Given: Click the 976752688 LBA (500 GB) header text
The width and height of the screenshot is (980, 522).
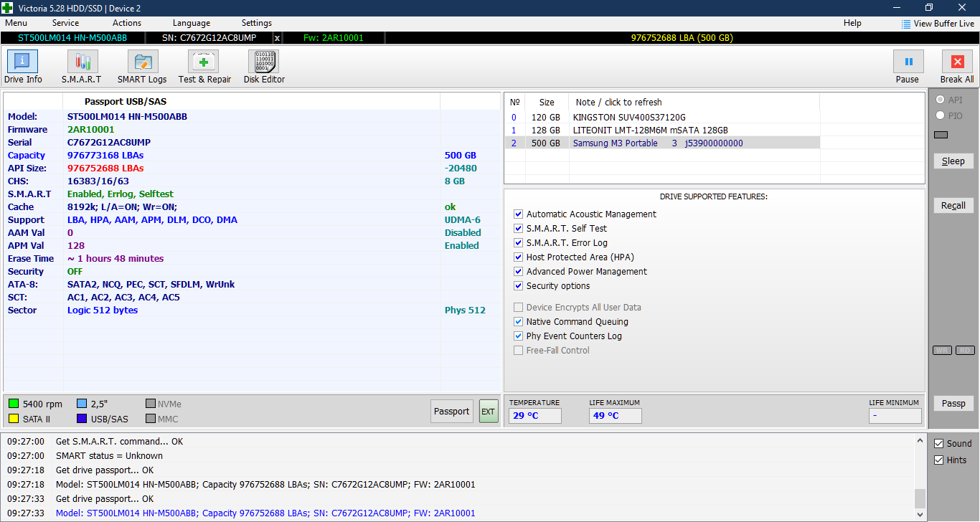Looking at the screenshot, I should click(x=682, y=38).
